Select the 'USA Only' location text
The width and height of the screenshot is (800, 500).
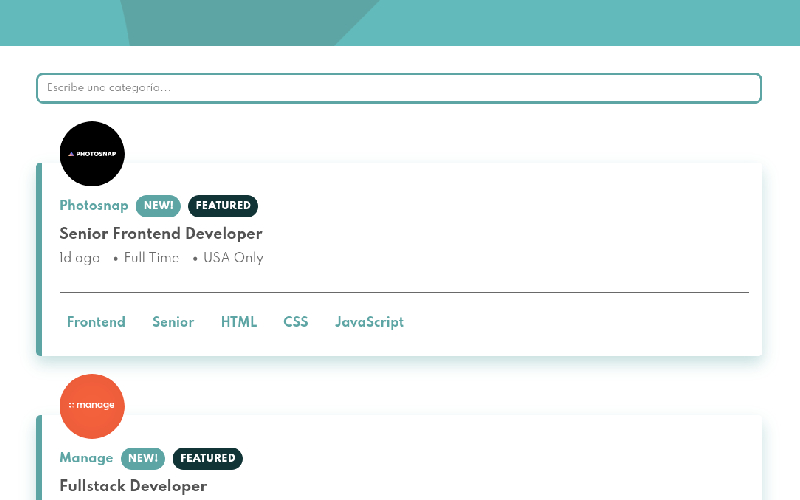coord(233,258)
